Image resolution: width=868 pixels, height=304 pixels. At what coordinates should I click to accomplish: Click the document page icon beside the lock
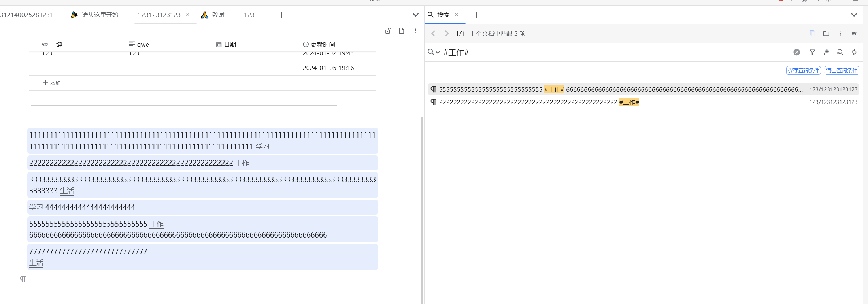401,31
